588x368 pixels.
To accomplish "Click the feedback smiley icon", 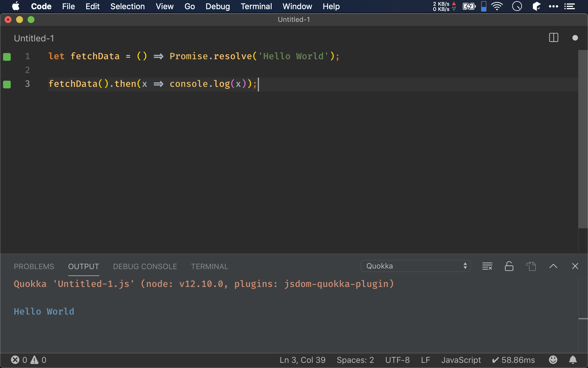I will pos(553,360).
